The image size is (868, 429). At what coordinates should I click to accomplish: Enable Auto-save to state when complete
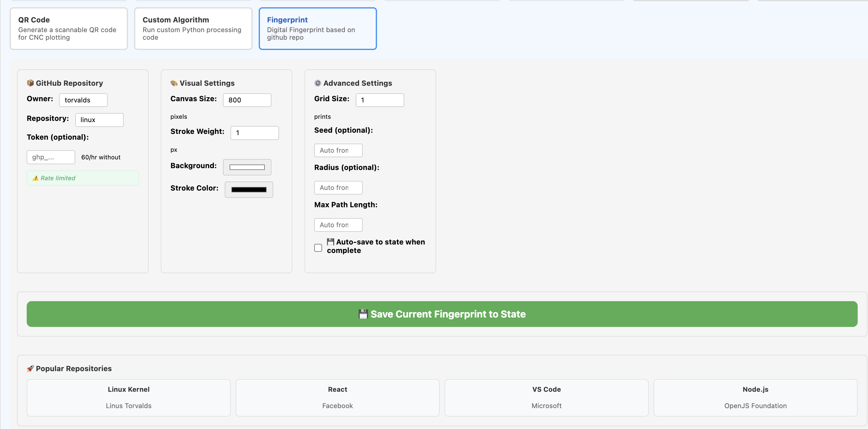[318, 248]
